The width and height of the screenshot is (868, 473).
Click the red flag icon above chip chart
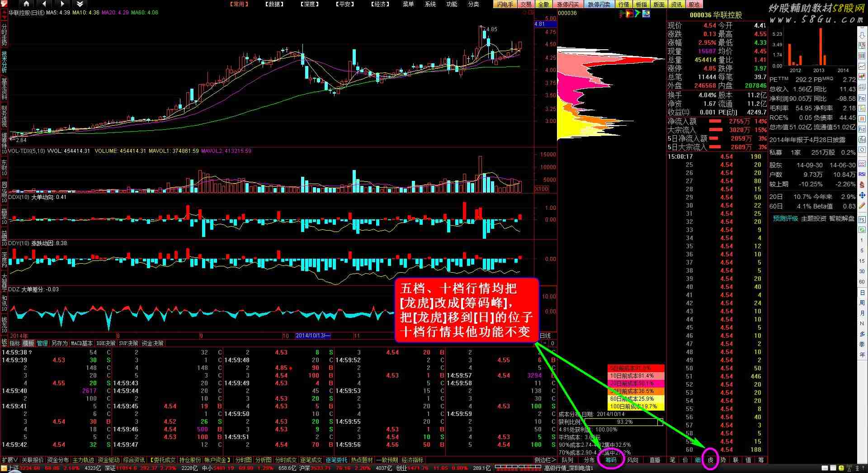[x=630, y=14]
